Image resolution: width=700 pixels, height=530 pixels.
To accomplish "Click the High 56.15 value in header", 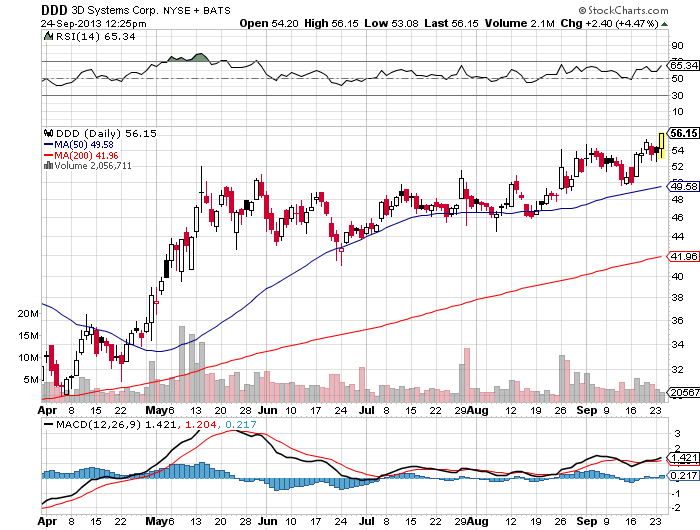I will (331, 23).
